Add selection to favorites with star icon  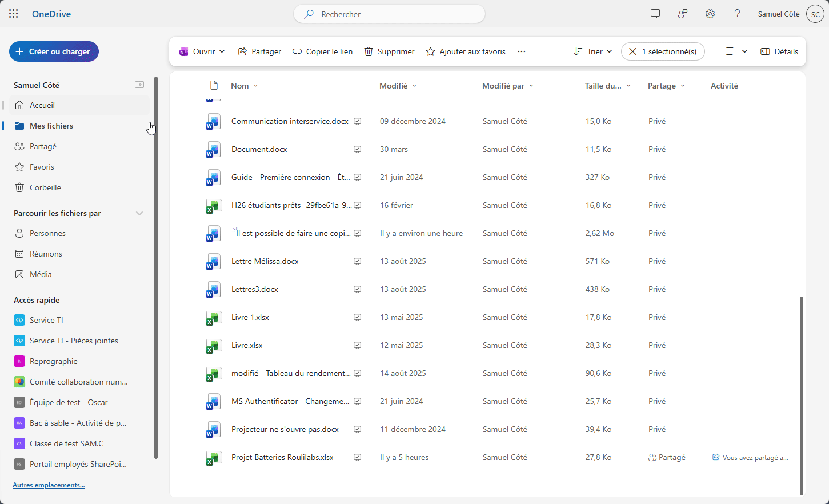[466, 51]
